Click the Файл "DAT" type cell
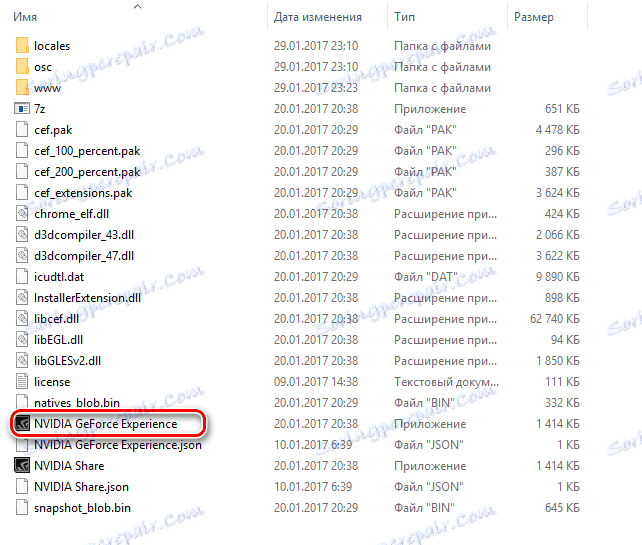 (x=425, y=277)
